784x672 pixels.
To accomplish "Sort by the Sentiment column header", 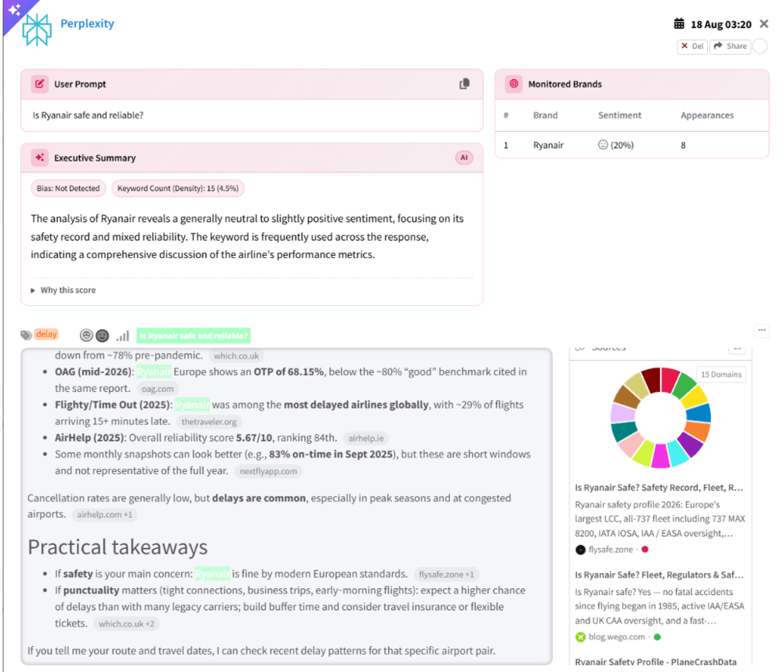I will (x=619, y=115).
